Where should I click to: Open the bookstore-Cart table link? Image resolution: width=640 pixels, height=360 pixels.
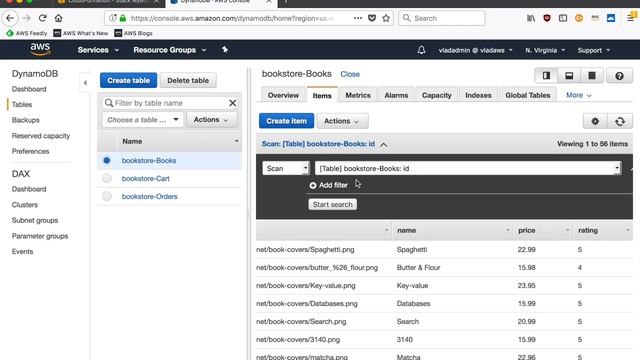(x=146, y=178)
